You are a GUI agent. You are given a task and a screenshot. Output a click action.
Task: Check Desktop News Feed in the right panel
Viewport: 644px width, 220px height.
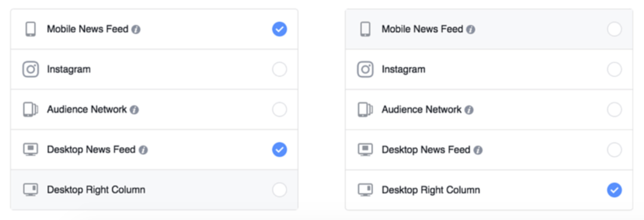614,149
